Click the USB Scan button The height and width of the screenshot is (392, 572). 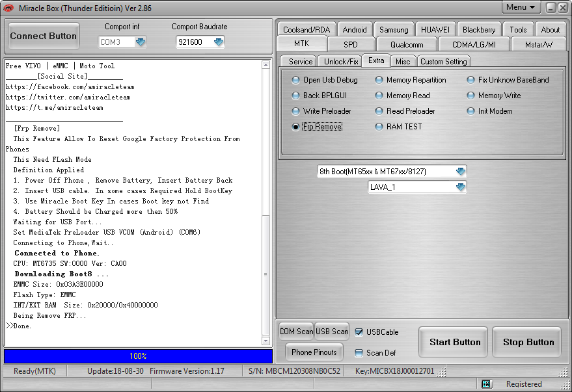[x=332, y=331]
